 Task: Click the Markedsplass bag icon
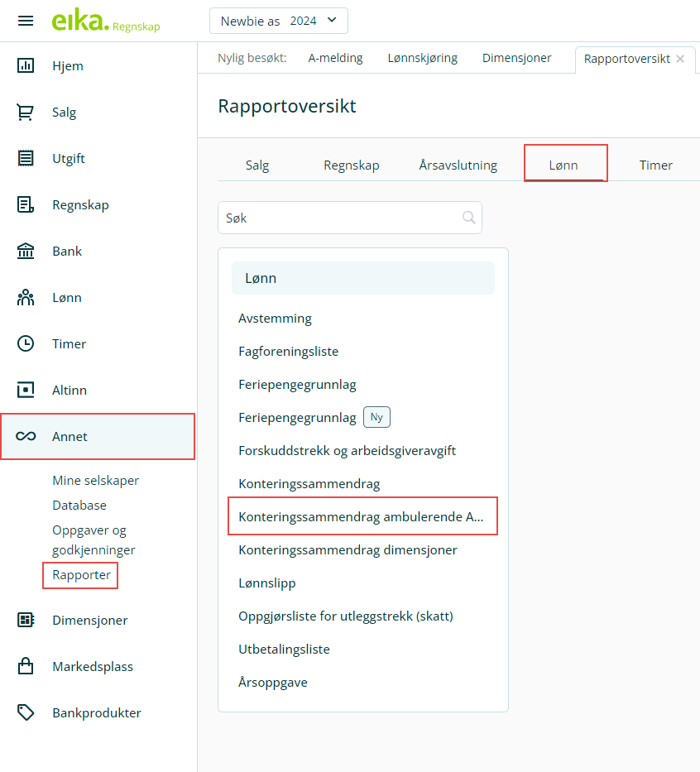[26, 666]
